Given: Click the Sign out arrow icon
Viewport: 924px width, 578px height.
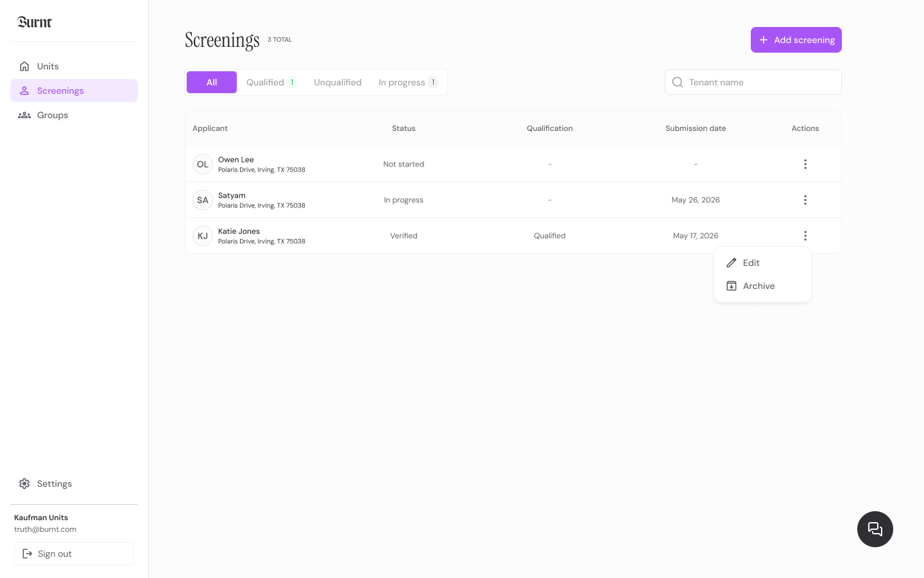Looking at the screenshot, I should [28, 554].
